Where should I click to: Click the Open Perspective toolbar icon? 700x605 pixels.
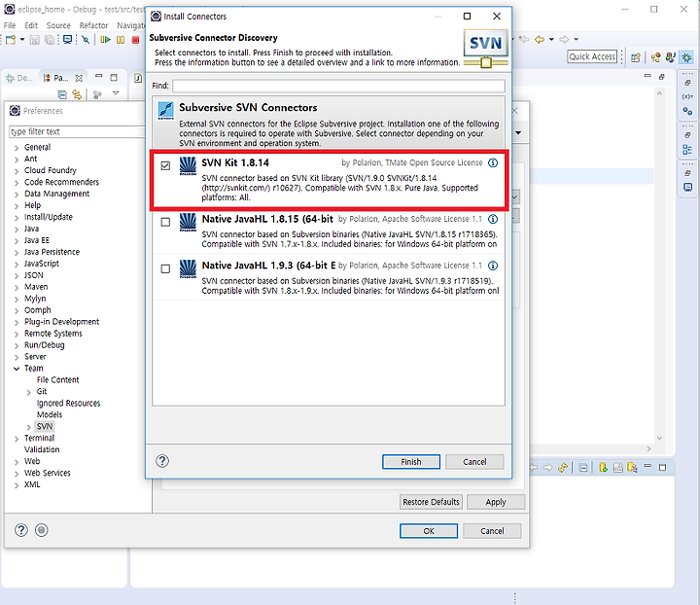coord(635,57)
